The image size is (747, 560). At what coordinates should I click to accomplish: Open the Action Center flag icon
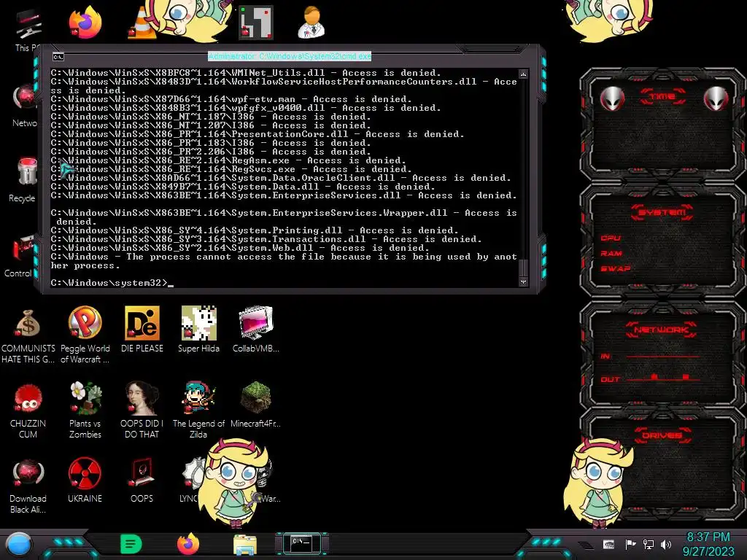coord(630,544)
